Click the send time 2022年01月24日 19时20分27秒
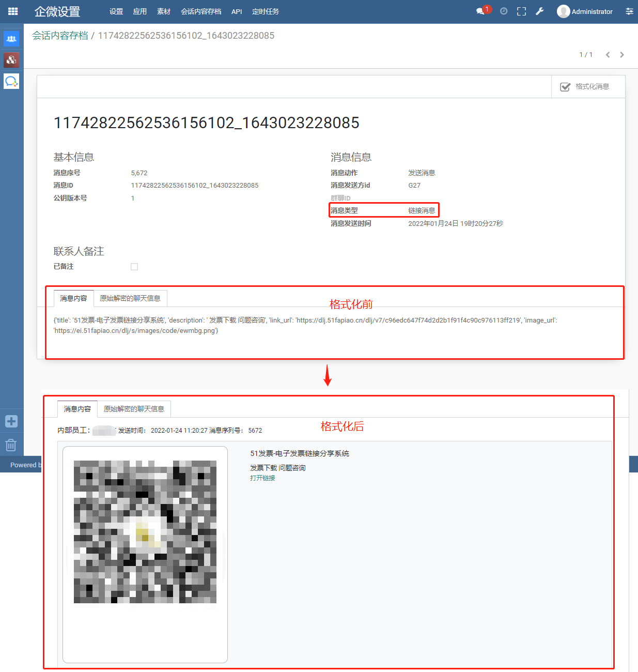Image resolution: width=638 pixels, height=672 pixels. 456,224
